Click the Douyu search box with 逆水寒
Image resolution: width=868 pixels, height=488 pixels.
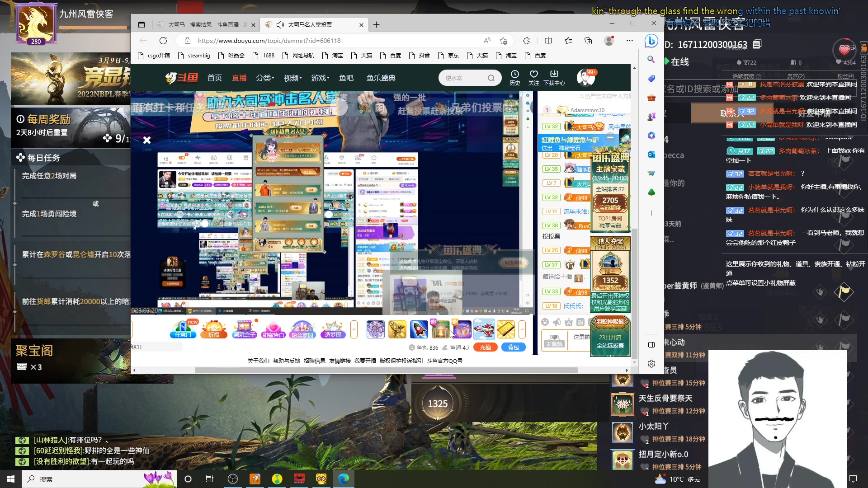(470, 78)
